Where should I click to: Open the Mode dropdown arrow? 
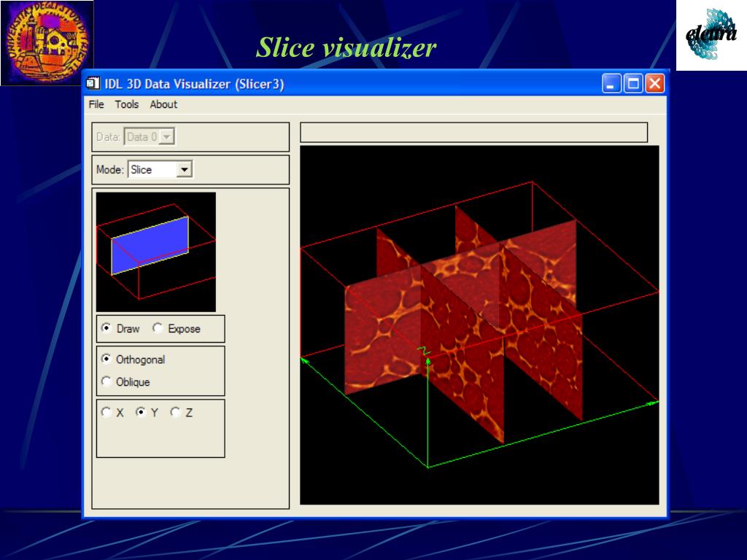(184, 169)
